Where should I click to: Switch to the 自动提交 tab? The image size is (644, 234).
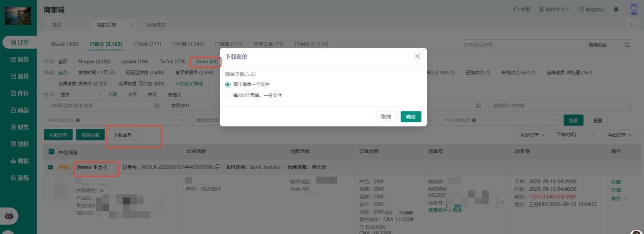click(156, 25)
